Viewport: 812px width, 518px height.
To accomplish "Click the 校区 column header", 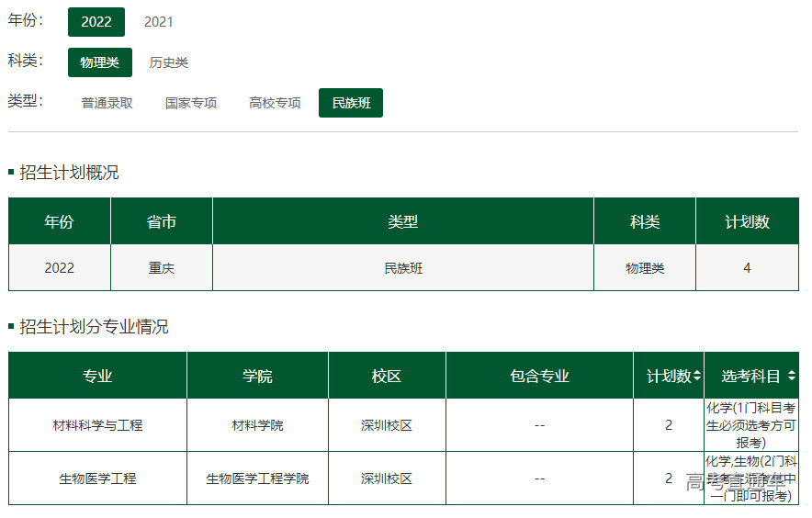I will (x=387, y=376).
